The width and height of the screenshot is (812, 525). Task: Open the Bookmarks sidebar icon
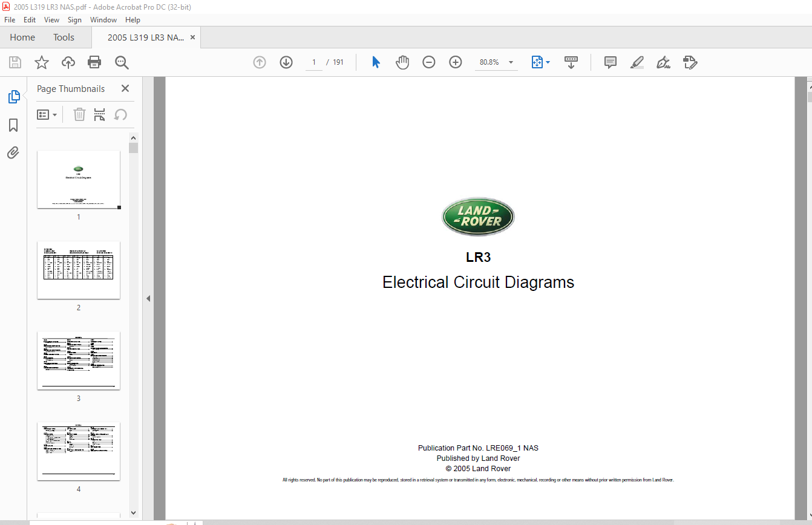13,125
